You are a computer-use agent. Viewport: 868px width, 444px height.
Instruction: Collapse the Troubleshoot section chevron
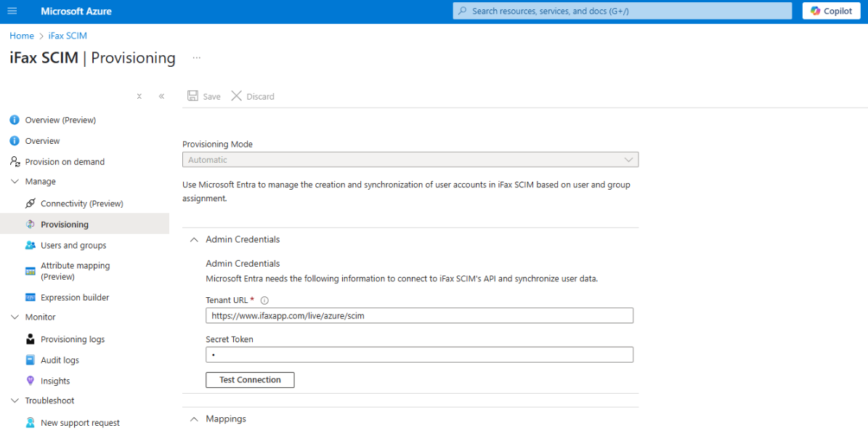click(x=15, y=401)
